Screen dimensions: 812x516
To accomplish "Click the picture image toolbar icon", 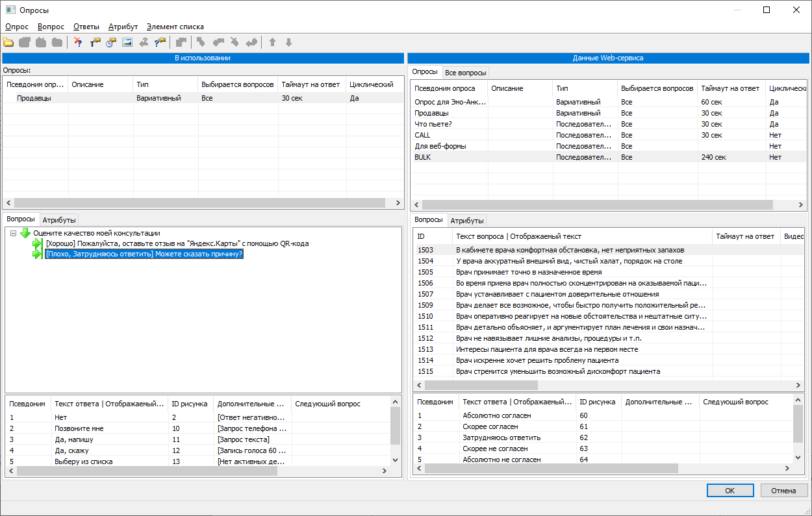I will 127,43.
